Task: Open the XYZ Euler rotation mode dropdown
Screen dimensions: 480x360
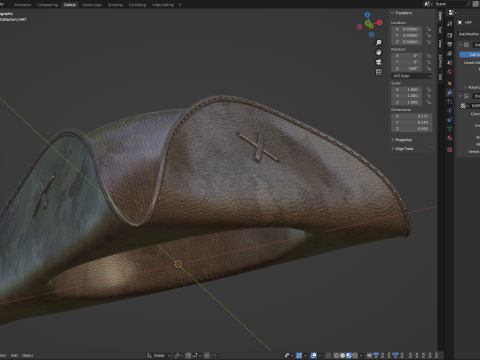Action: click(x=412, y=76)
